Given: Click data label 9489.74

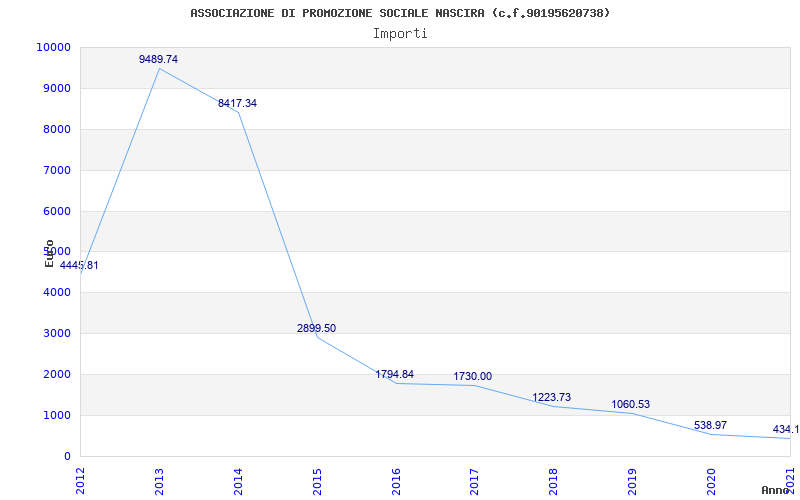Looking at the screenshot, I should coord(158,59).
